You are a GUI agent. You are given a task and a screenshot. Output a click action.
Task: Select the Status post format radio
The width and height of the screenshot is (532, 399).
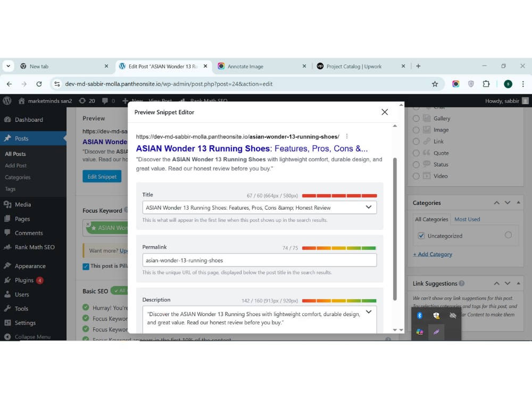416,164
